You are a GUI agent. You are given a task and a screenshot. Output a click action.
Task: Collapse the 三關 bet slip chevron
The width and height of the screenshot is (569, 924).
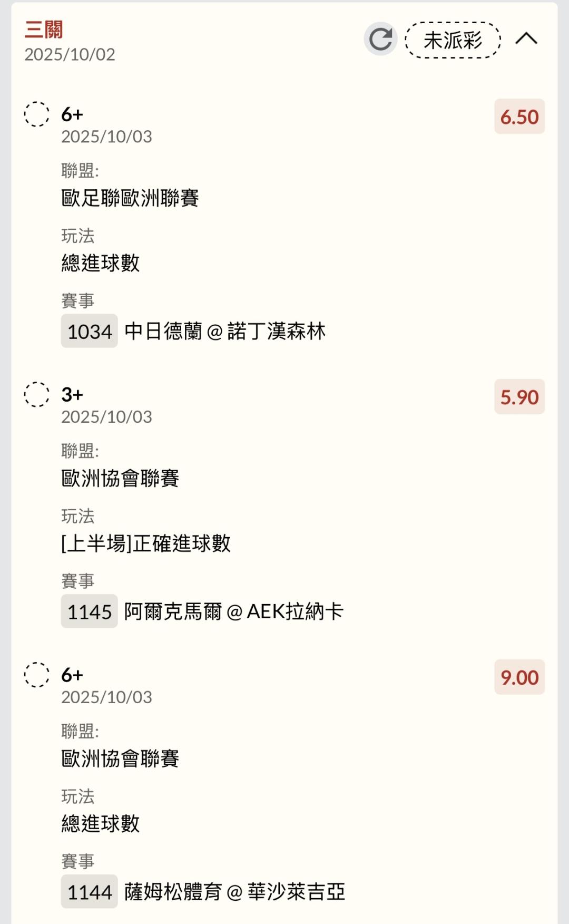pos(526,39)
